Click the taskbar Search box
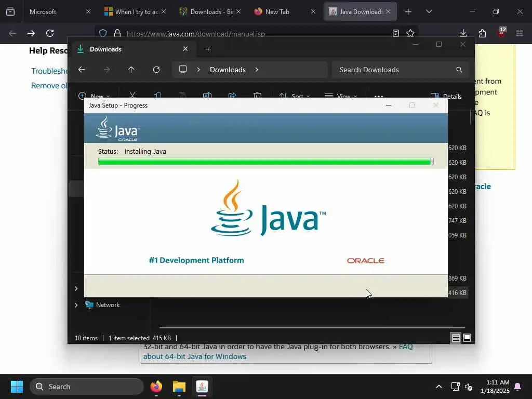 (x=87, y=387)
